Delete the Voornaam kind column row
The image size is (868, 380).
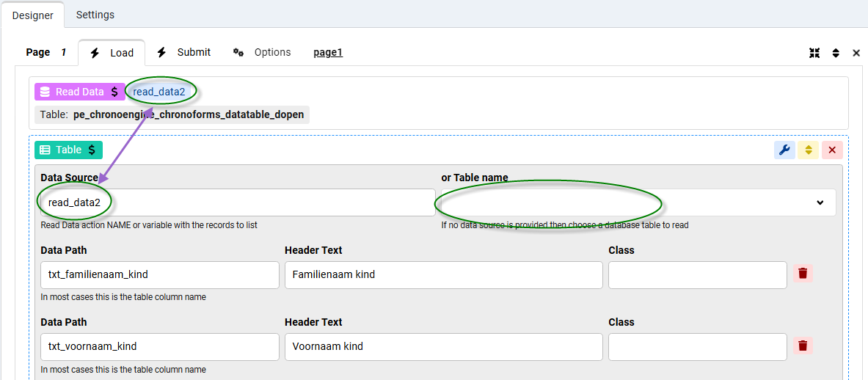point(803,346)
